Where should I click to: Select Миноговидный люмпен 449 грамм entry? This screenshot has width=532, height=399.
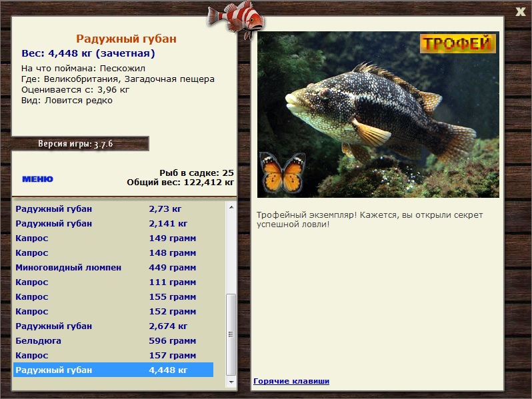tap(113, 268)
